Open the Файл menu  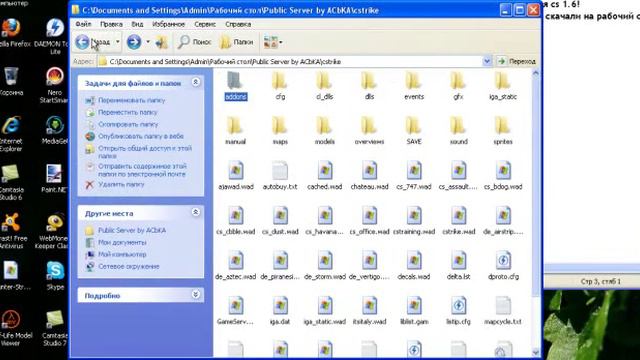click(83, 24)
